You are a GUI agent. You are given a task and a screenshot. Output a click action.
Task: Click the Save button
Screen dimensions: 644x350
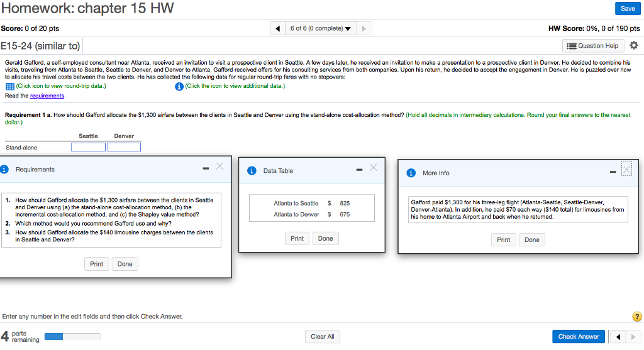pyautogui.click(x=627, y=8)
